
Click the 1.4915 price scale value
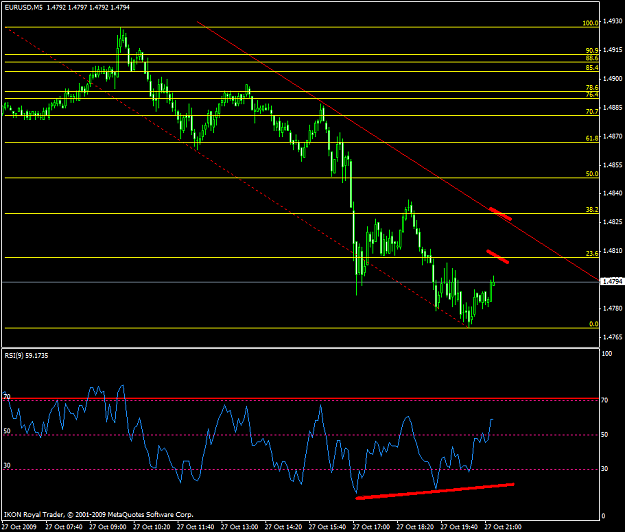click(613, 50)
